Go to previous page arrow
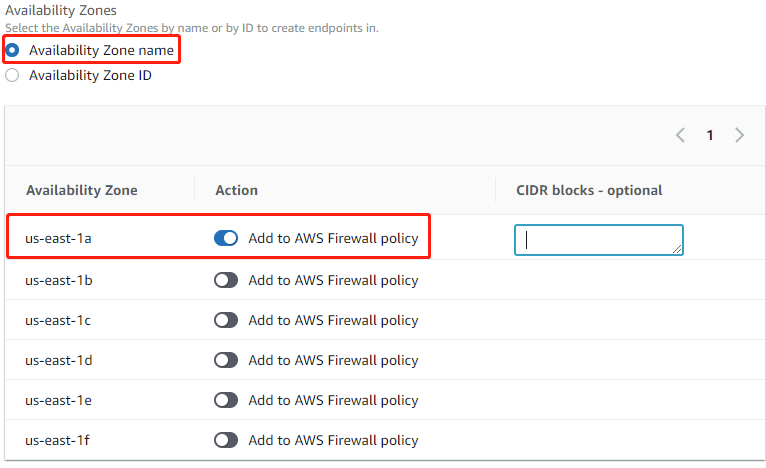 (x=680, y=135)
